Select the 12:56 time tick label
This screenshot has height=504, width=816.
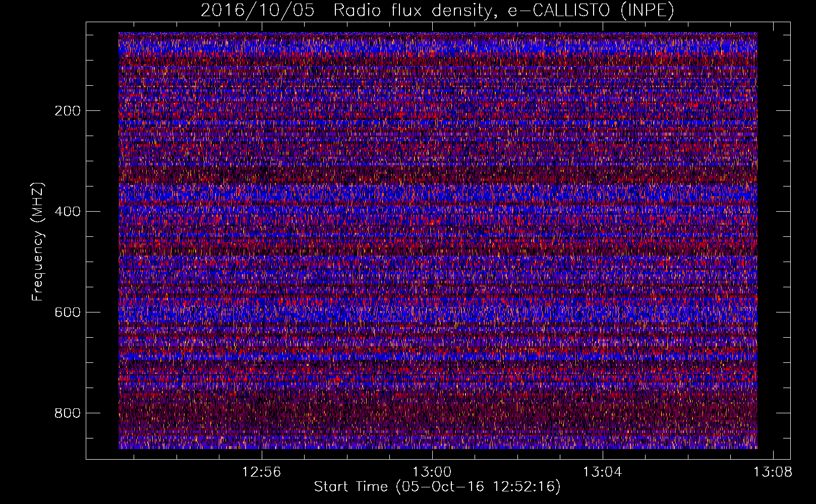click(x=262, y=472)
